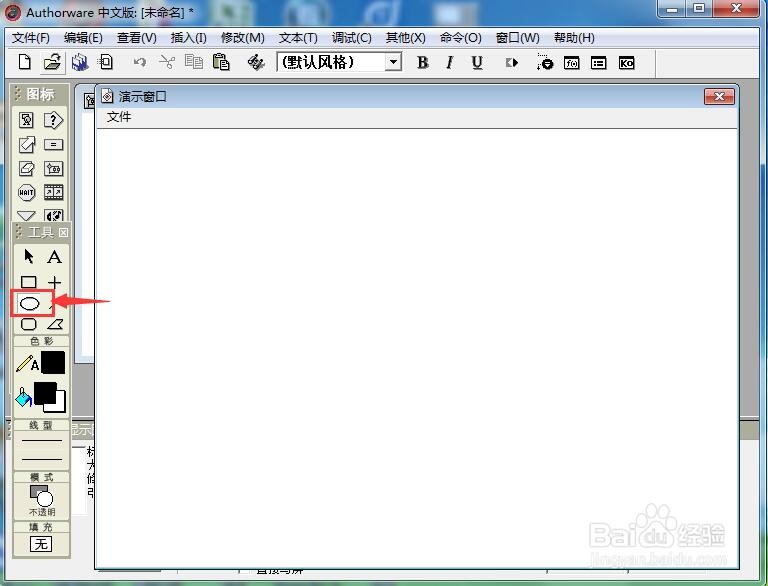Open the Functions window icon
The height and width of the screenshot is (586, 768).
point(572,63)
